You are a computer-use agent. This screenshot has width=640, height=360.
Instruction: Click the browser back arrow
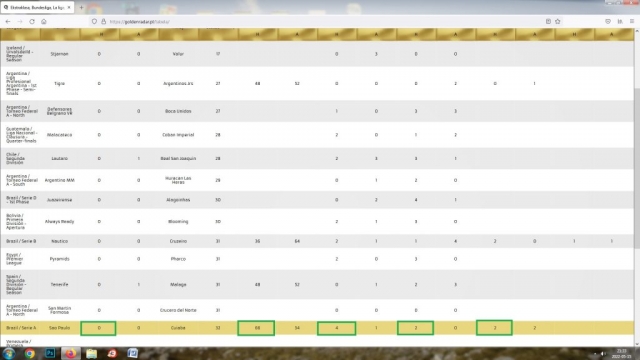tap(8, 22)
